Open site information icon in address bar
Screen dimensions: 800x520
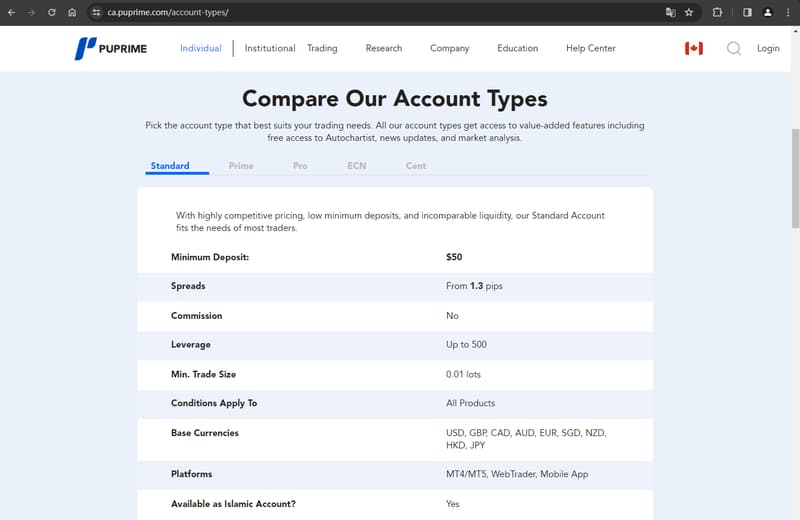96,12
